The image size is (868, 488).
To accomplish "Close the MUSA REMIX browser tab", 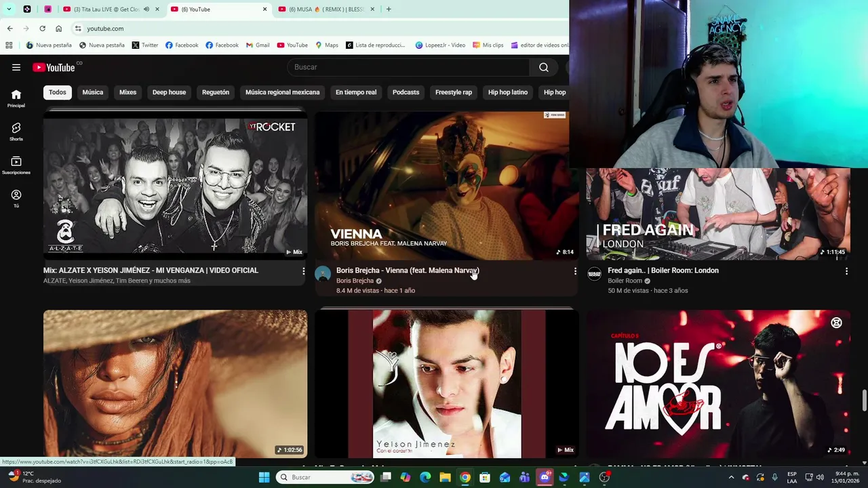I will click(373, 9).
